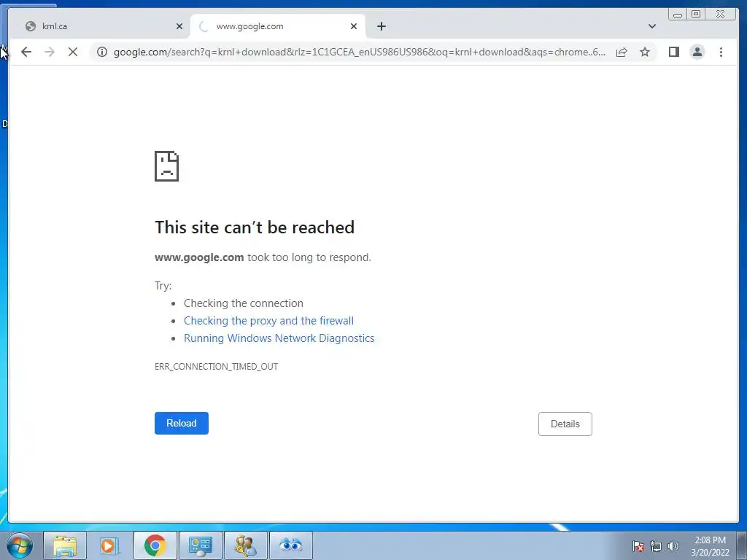Click the Chrome taskbar icon
Image resolution: width=747 pixels, height=560 pixels.
(x=155, y=545)
